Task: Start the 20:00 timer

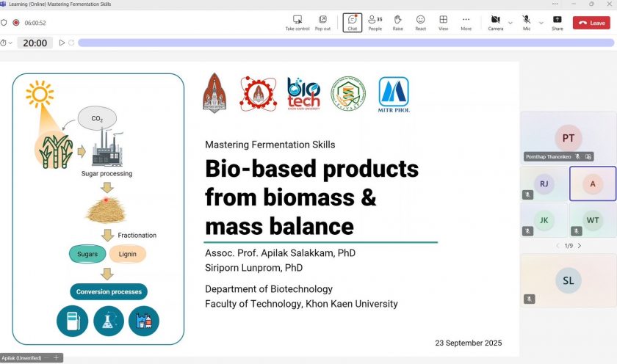Action: [62, 43]
